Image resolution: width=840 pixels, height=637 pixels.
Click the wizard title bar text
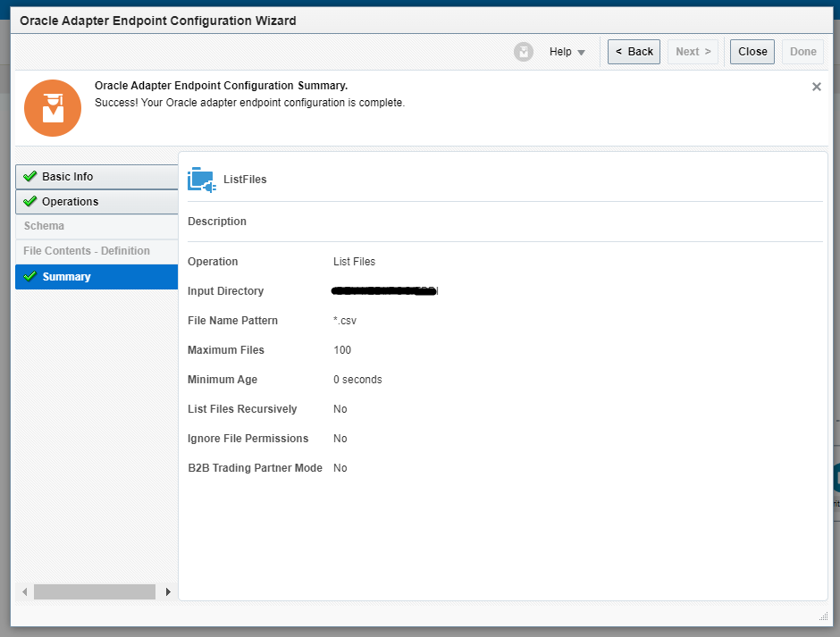[x=158, y=21]
